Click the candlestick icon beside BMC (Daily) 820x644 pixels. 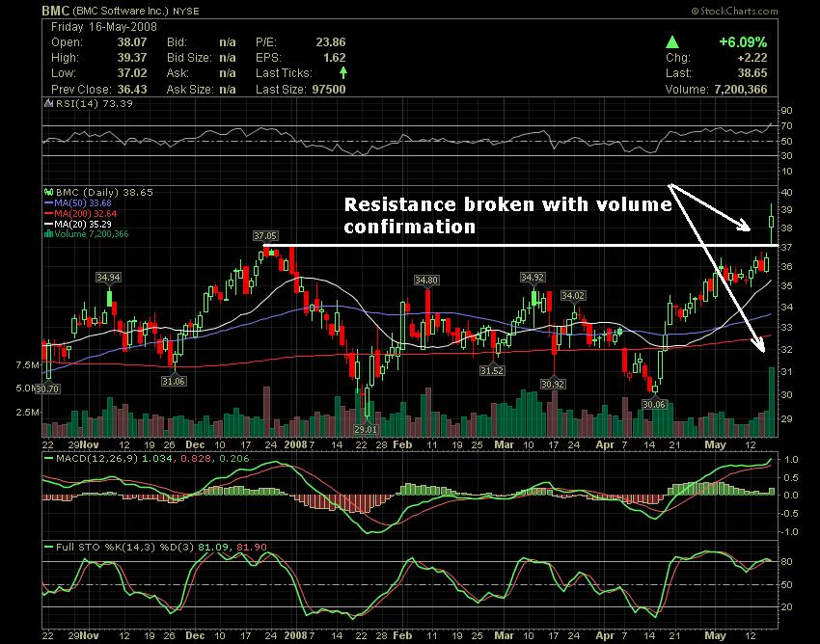(x=49, y=192)
